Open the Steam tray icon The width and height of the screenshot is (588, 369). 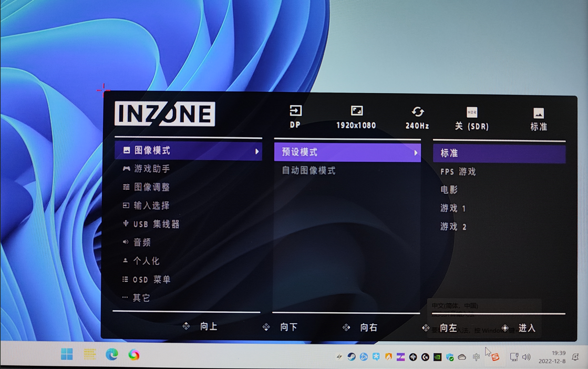click(352, 357)
